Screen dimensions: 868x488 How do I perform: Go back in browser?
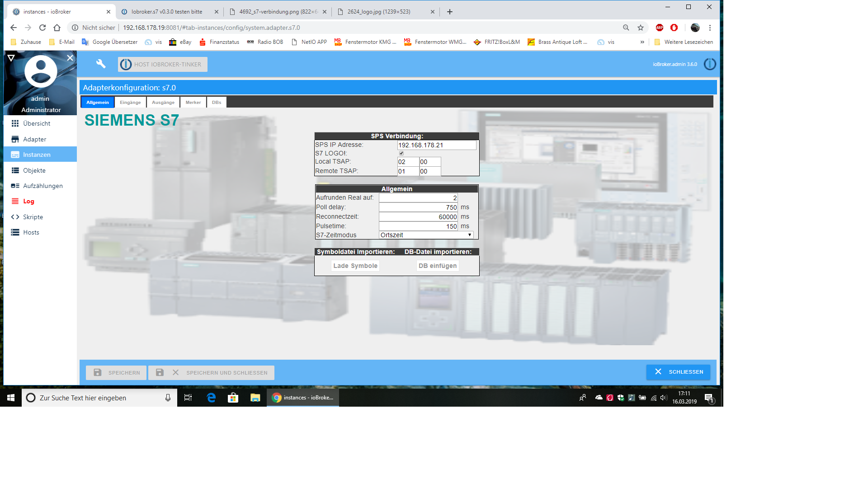(14, 28)
